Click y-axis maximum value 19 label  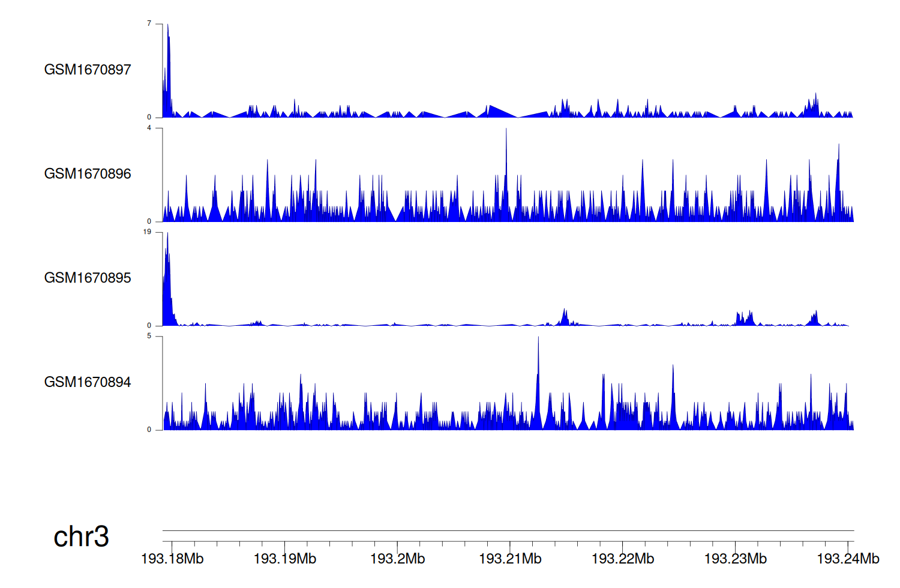[x=148, y=232]
